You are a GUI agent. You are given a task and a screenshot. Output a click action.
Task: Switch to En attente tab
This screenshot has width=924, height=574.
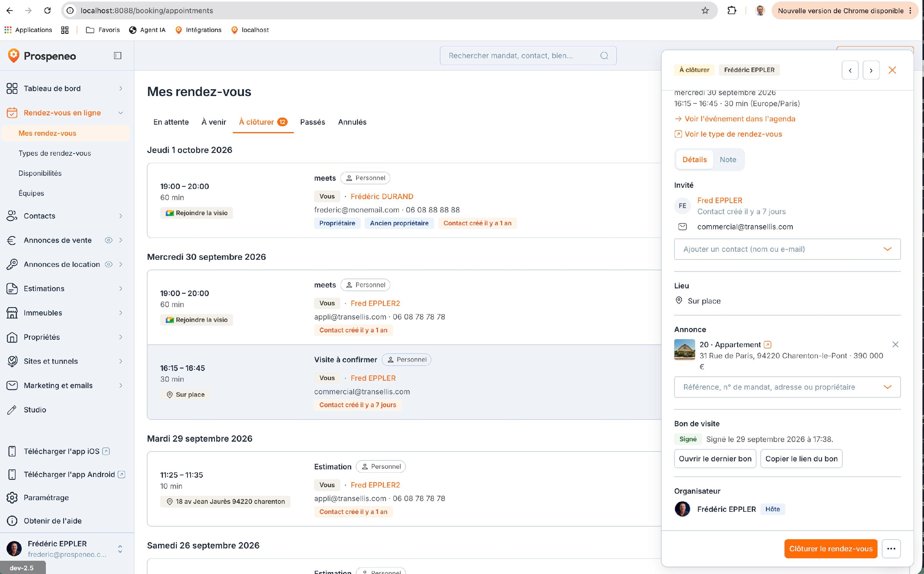click(171, 122)
